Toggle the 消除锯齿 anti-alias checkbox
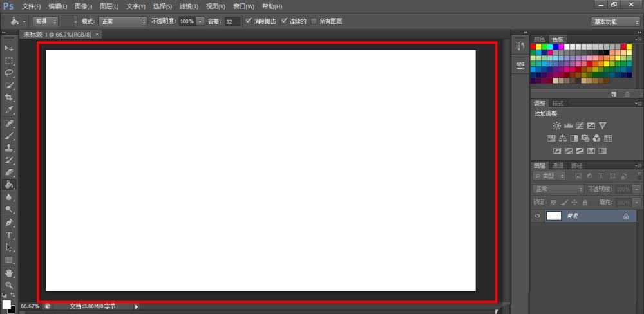Screen dimensions: 644x314 [x=249, y=21]
